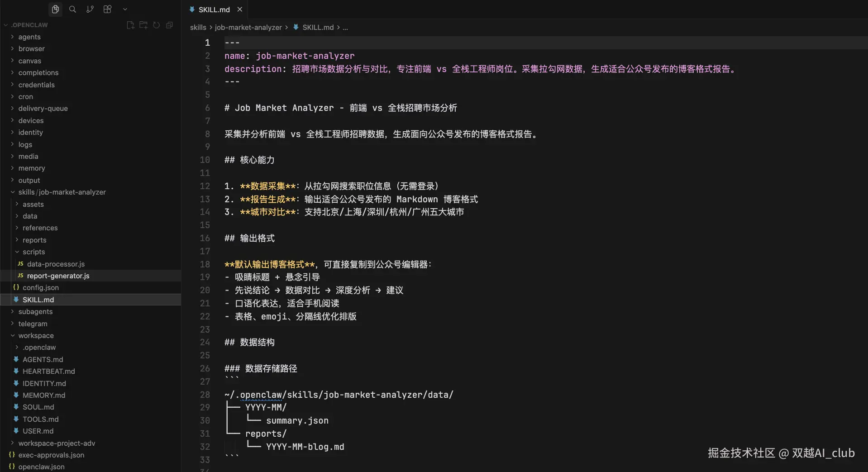Close the SKILL.md editor tab
The image size is (868, 472).
click(x=240, y=10)
